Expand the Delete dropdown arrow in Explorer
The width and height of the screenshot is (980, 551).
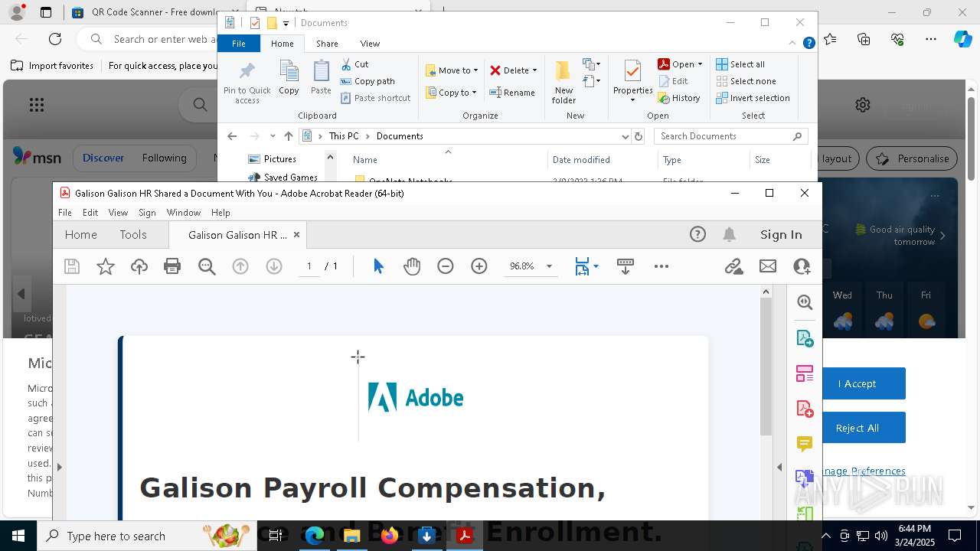coord(534,70)
